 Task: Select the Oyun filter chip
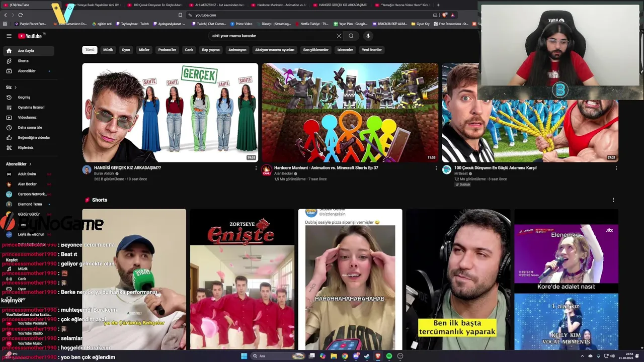tap(126, 50)
